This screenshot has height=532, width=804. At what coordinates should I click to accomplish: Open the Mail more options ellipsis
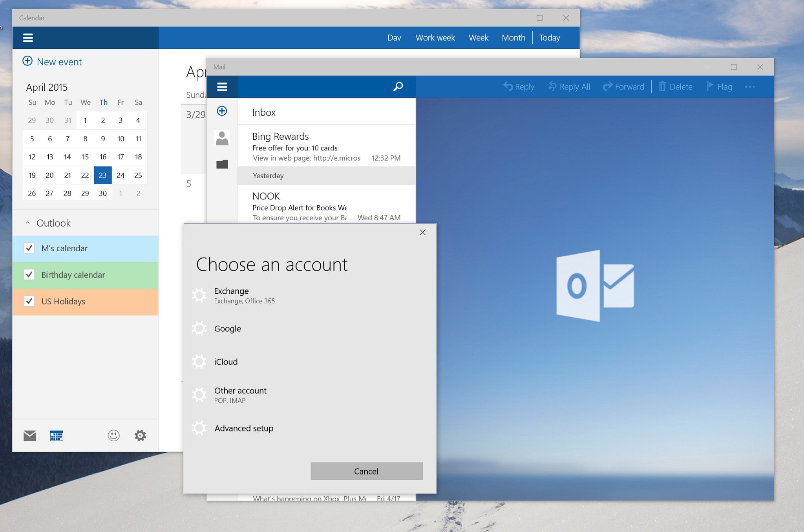[750, 87]
